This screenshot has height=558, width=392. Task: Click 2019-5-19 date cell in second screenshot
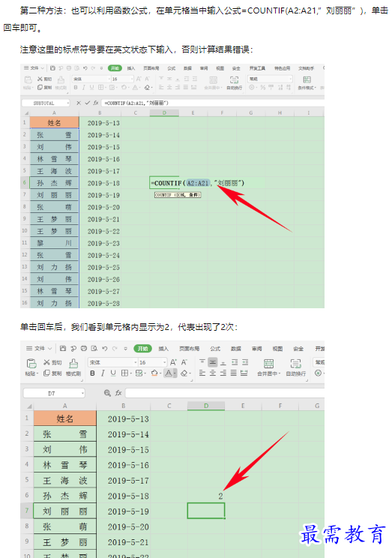(124, 511)
